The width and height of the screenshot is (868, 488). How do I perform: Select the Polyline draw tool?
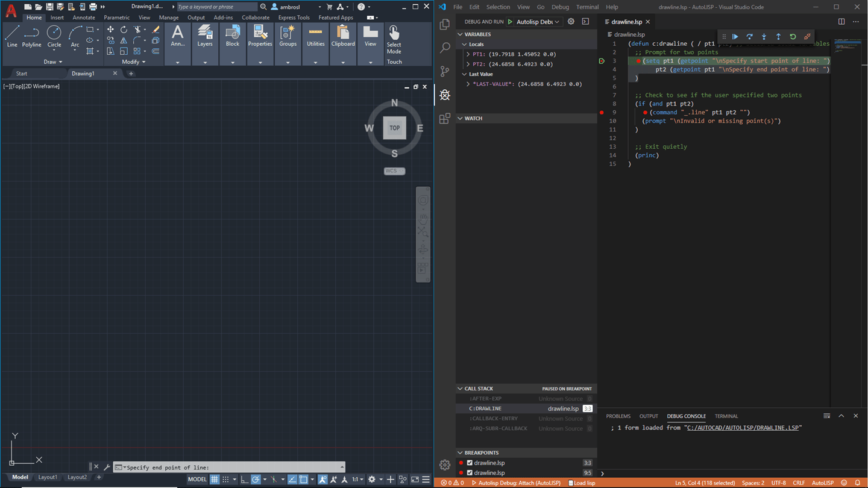tap(32, 36)
